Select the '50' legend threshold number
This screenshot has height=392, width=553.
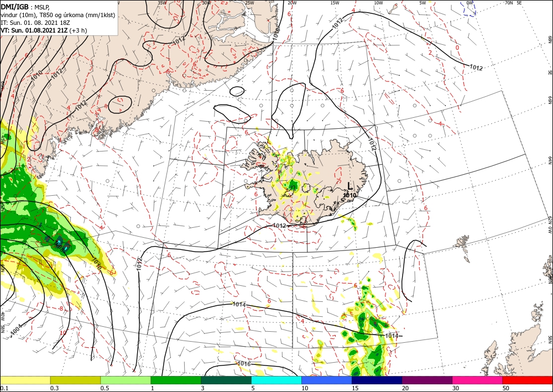tap(506, 388)
